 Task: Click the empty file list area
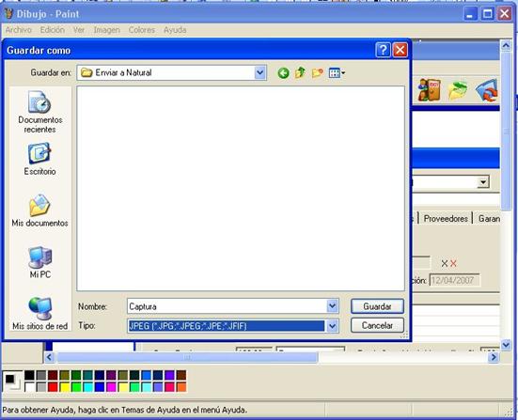[x=241, y=188]
